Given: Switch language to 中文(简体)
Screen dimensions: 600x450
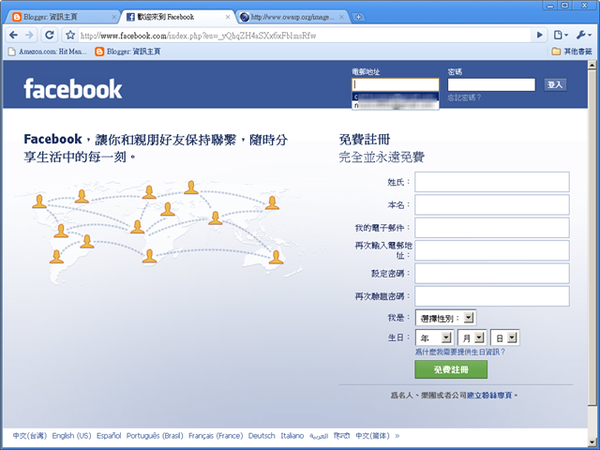Looking at the screenshot, I should point(372,436).
